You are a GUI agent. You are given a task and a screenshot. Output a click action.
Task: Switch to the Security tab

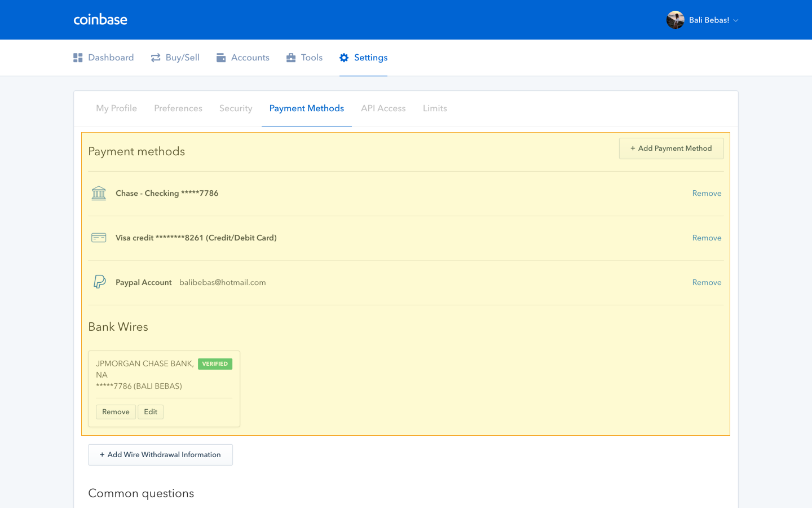(x=236, y=108)
